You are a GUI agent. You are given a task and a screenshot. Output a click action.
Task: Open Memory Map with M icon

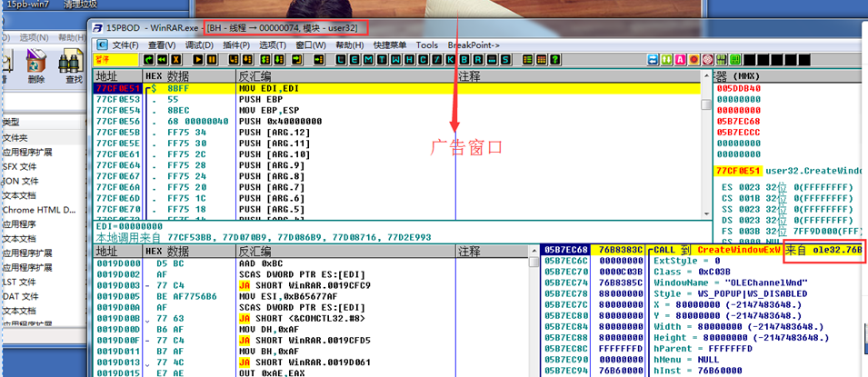click(368, 59)
